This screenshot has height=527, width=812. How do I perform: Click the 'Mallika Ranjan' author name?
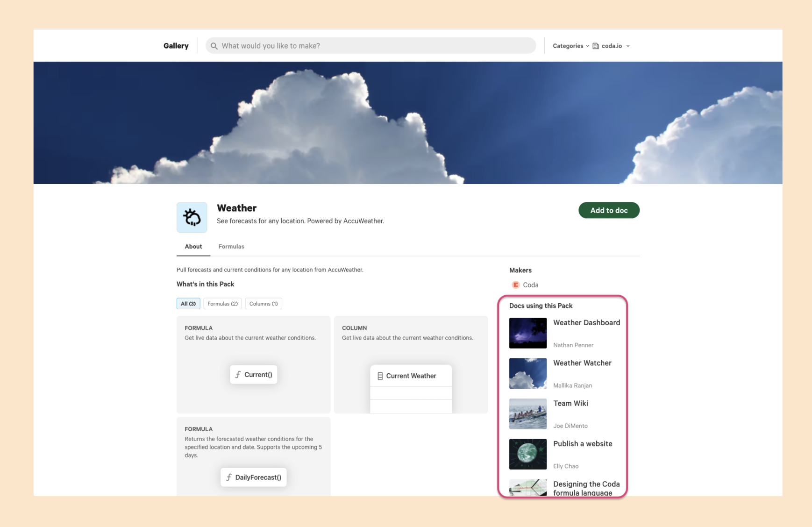pos(573,385)
